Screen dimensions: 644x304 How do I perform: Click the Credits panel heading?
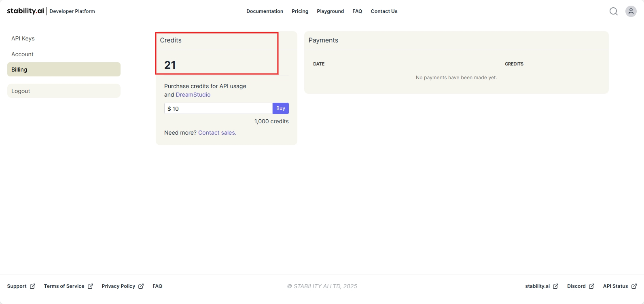point(171,40)
